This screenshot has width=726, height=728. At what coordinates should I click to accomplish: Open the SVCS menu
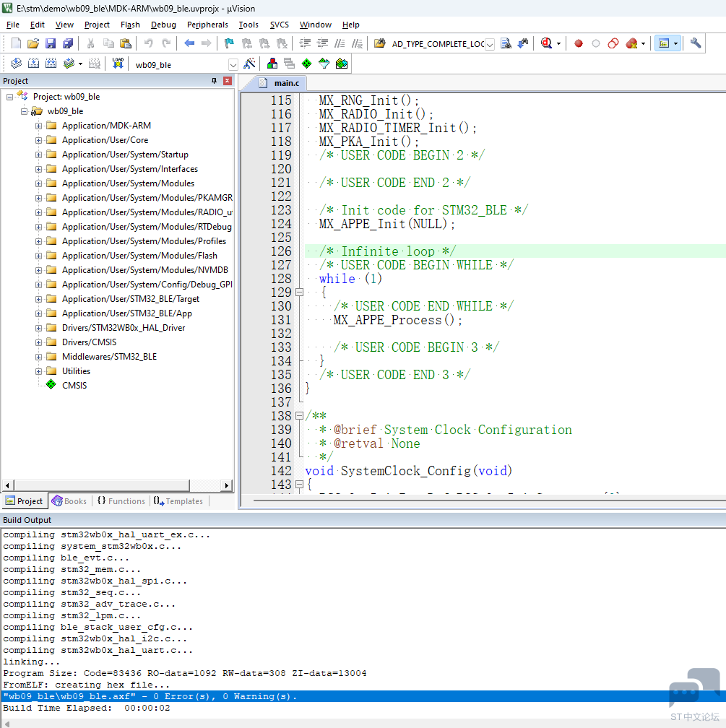coord(279,25)
